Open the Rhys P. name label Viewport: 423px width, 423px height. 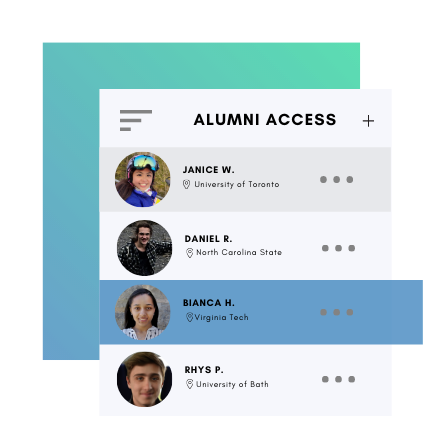point(204,370)
